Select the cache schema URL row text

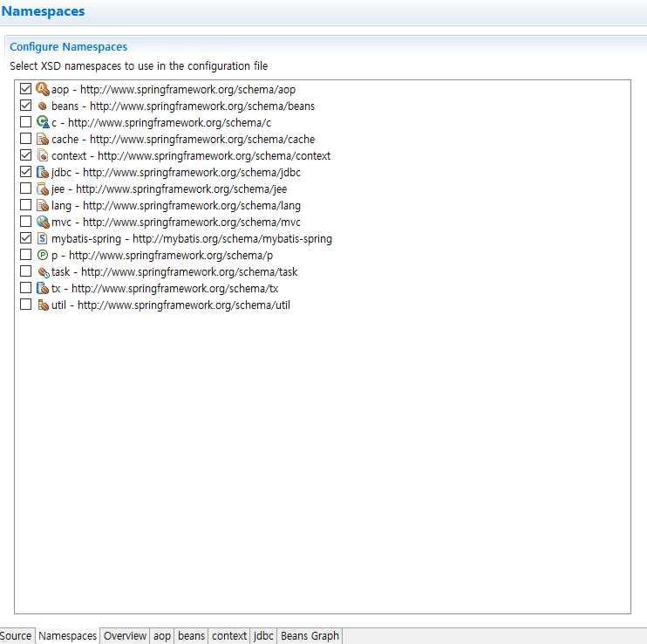[x=183, y=139]
